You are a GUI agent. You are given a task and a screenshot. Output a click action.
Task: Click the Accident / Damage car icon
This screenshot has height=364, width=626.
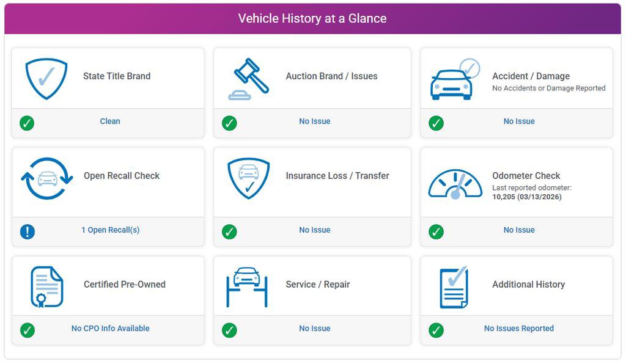coord(453,81)
